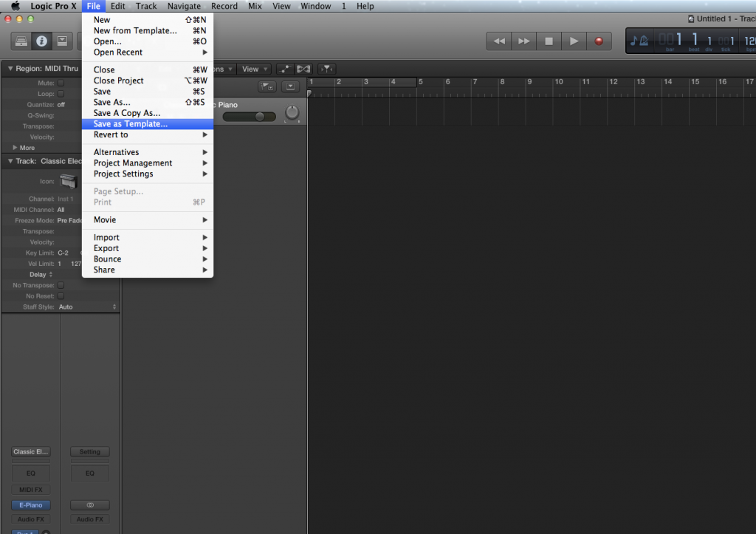Open the global tracks flag button
756x534 pixels.
click(267, 87)
